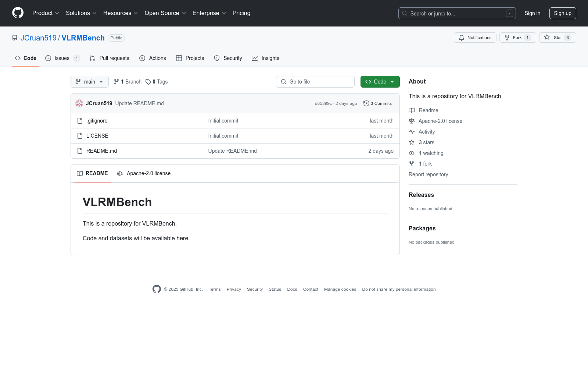Viewport: 588px width, 368px height.
Task: Open the Packages heading link
Action: click(422, 229)
